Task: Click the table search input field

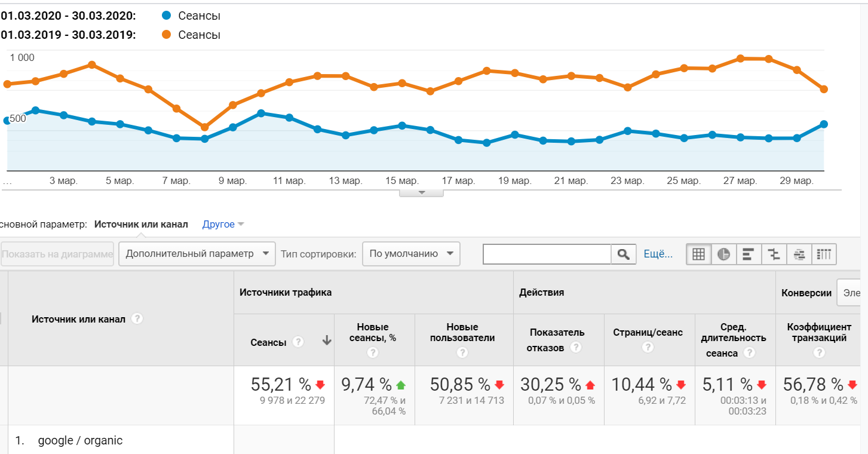Action: [x=547, y=254]
